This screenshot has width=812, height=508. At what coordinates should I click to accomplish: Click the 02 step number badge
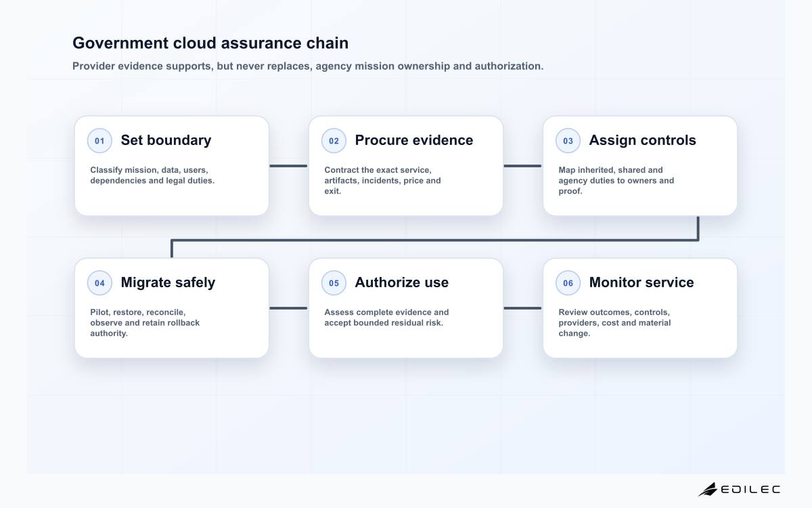click(x=334, y=141)
